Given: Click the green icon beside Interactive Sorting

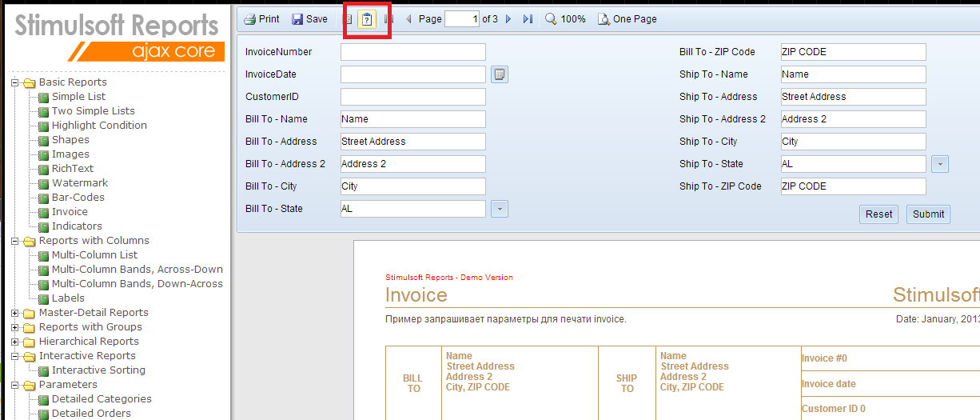Looking at the screenshot, I should point(43,370).
